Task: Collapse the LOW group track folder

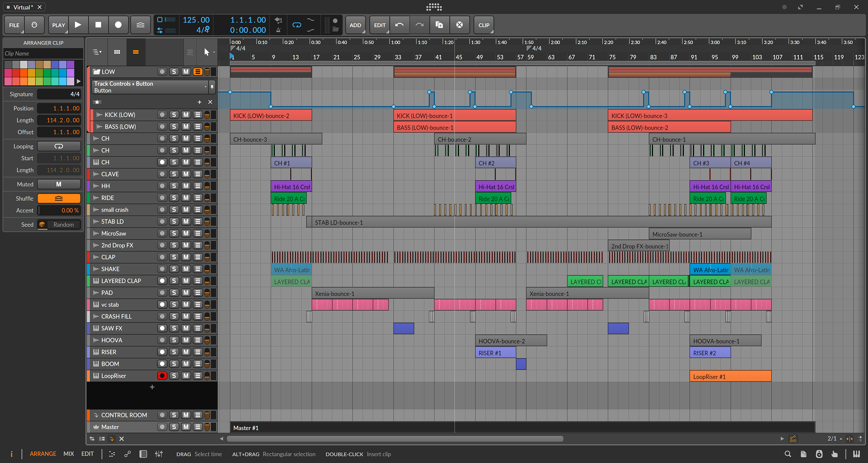Action: point(97,72)
